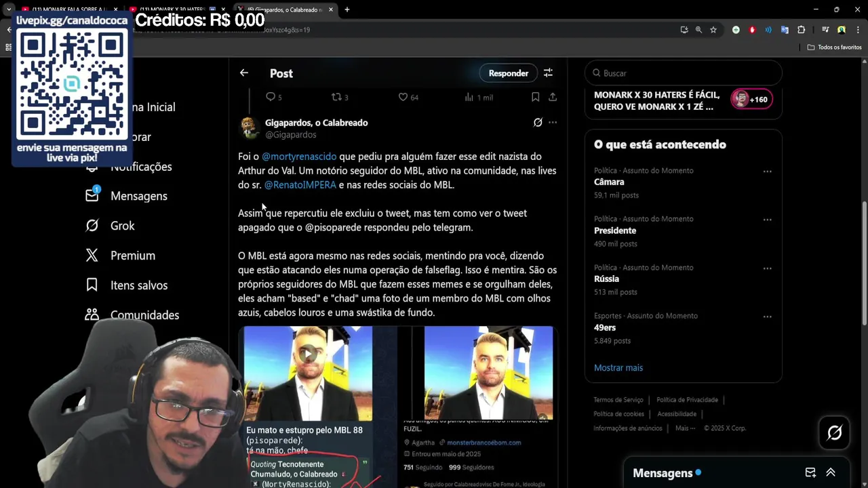868x488 pixels.
Task: Open Comunidades in the X sidebar
Action: (145, 315)
